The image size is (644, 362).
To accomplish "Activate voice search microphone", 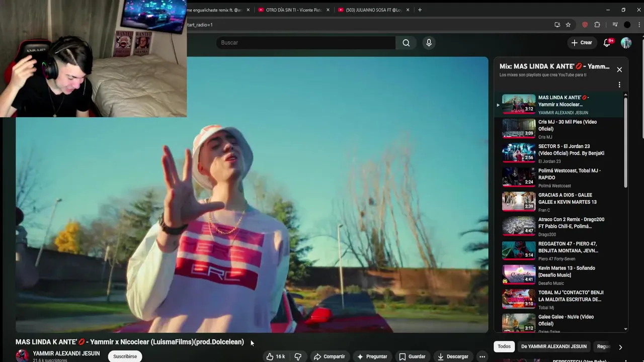I will (x=429, y=43).
